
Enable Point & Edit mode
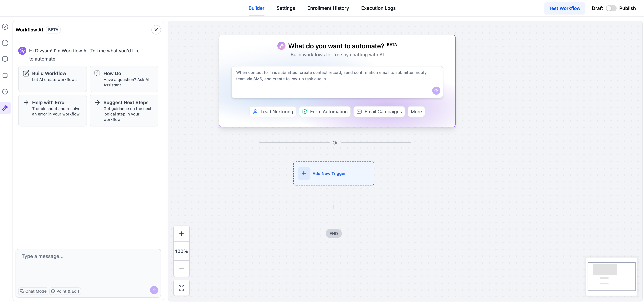pyautogui.click(x=65, y=291)
